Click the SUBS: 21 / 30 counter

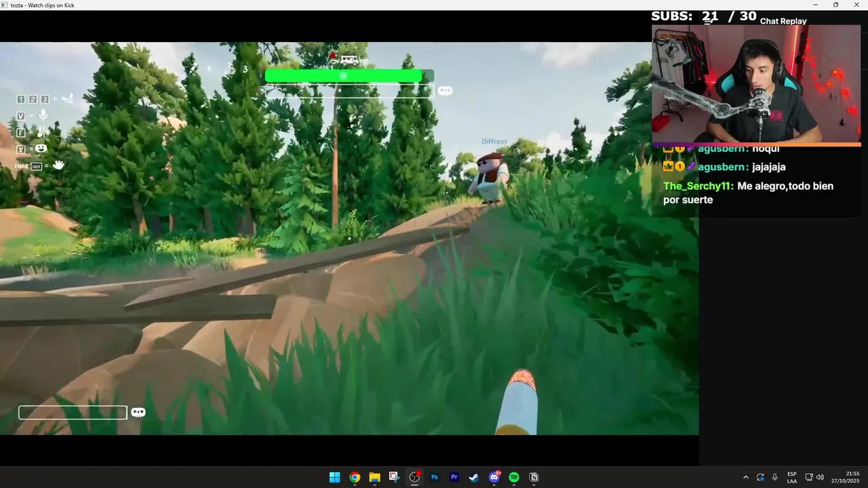704,16
